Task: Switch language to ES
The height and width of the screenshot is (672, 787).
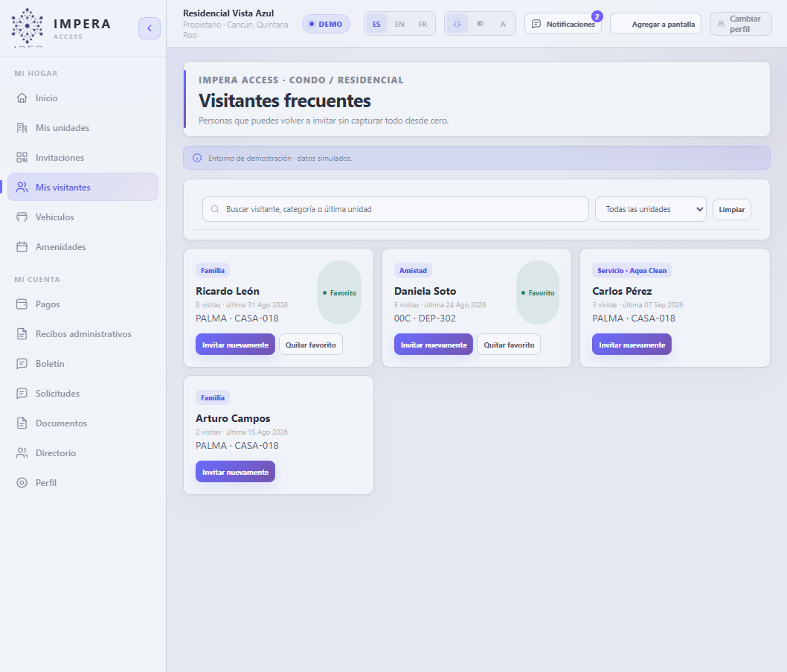Action: [x=376, y=24]
